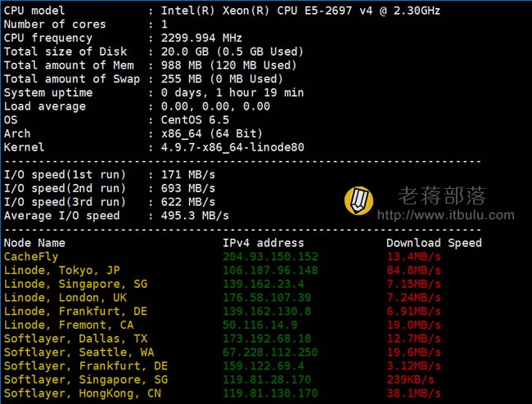Click download speed '7.15MB/s'
This screenshot has width=532, height=404.
click(x=413, y=284)
